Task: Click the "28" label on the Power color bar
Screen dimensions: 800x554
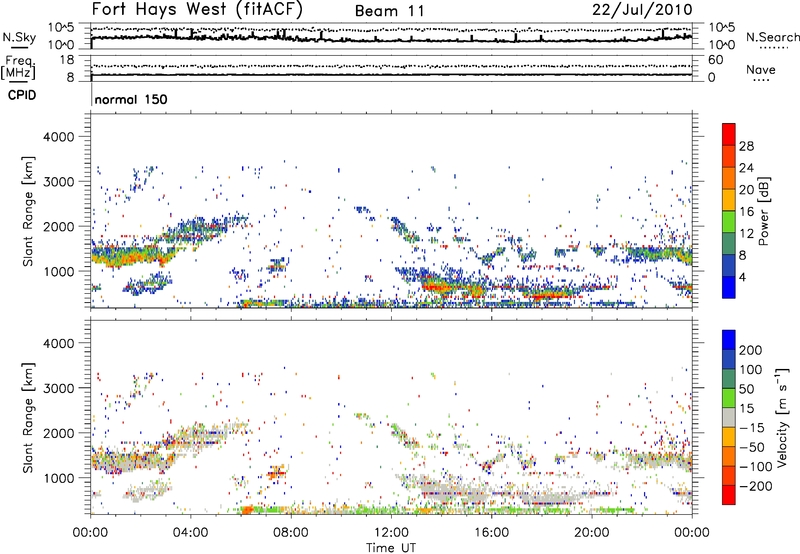Action: 746,146
